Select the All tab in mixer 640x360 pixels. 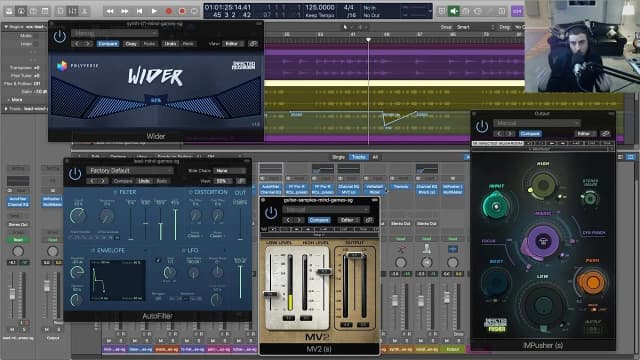click(375, 157)
